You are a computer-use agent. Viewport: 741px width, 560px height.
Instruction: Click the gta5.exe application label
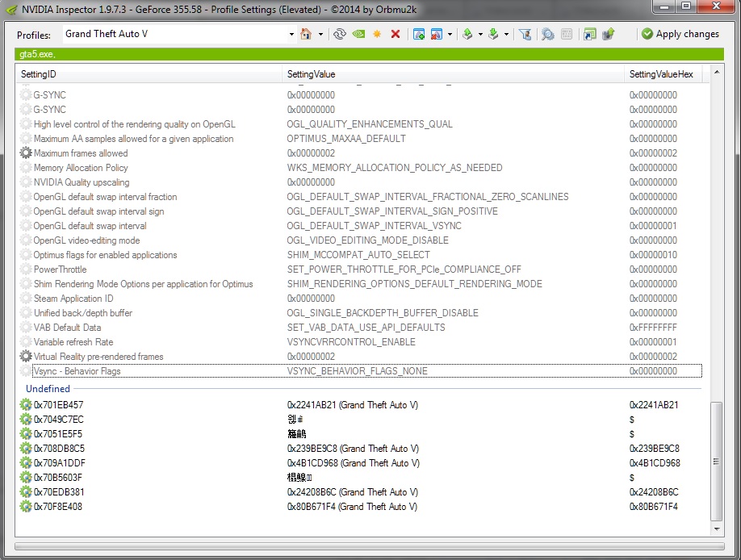(x=37, y=54)
